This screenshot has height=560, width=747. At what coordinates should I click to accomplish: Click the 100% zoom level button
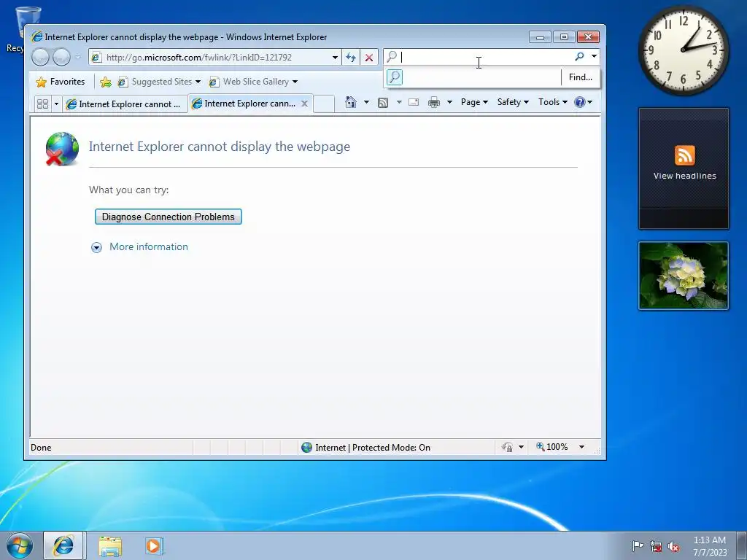551,447
